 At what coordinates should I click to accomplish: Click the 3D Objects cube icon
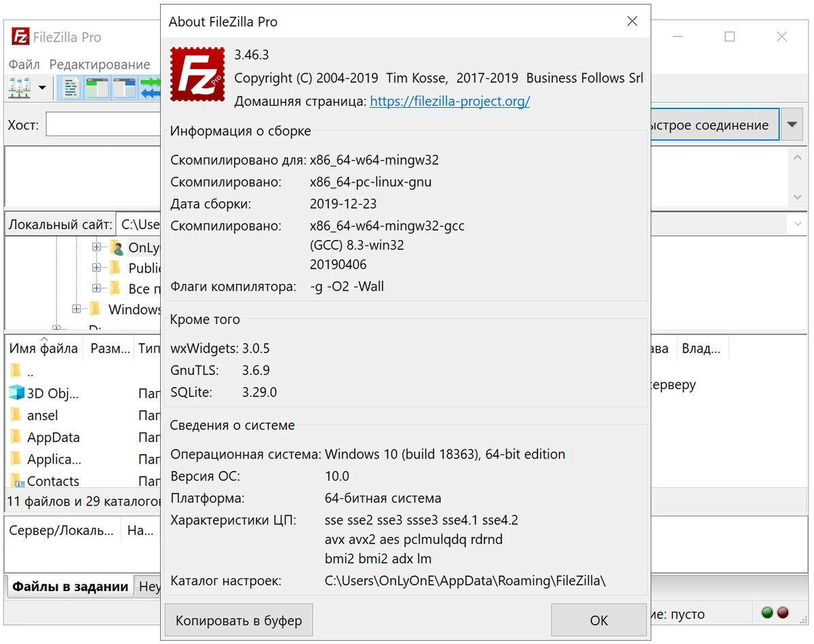pyautogui.click(x=16, y=393)
